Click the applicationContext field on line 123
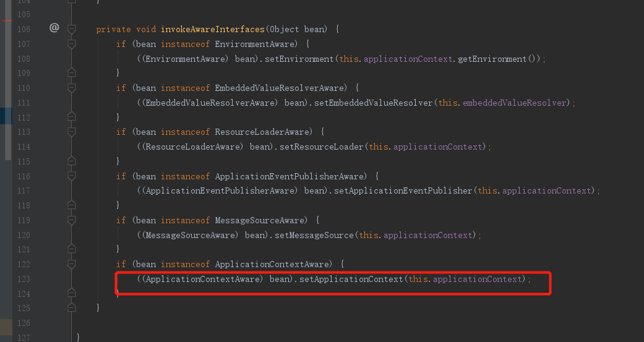644x342 pixels. coord(477,279)
